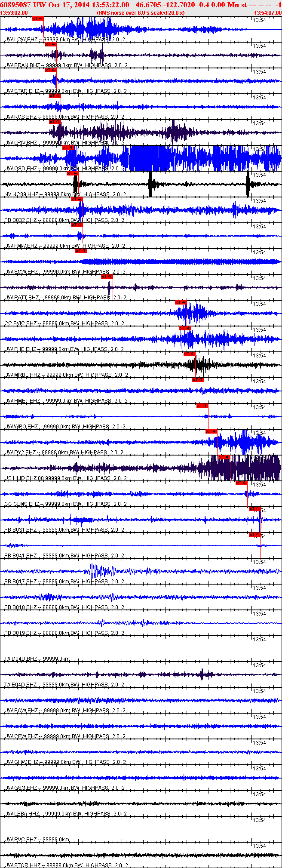Click the red pick flag on CC.SVIC trace

tap(181, 302)
